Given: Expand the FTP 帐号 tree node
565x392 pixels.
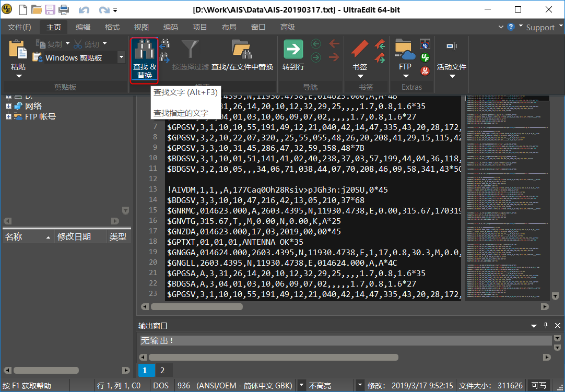Looking at the screenshot, I should pyautogui.click(x=8, y=116).
